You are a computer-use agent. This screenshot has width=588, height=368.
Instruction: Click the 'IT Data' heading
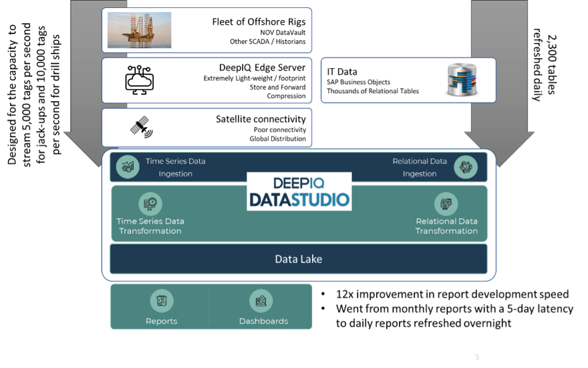click(x=342, y=72)
